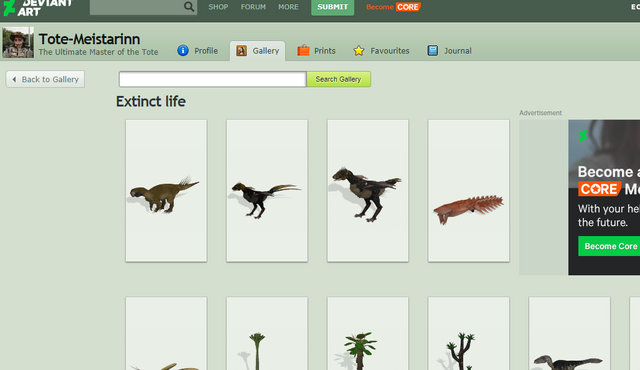640x370 pixels.
Task: Click the Favourites star icon
Action: [359, 51]
